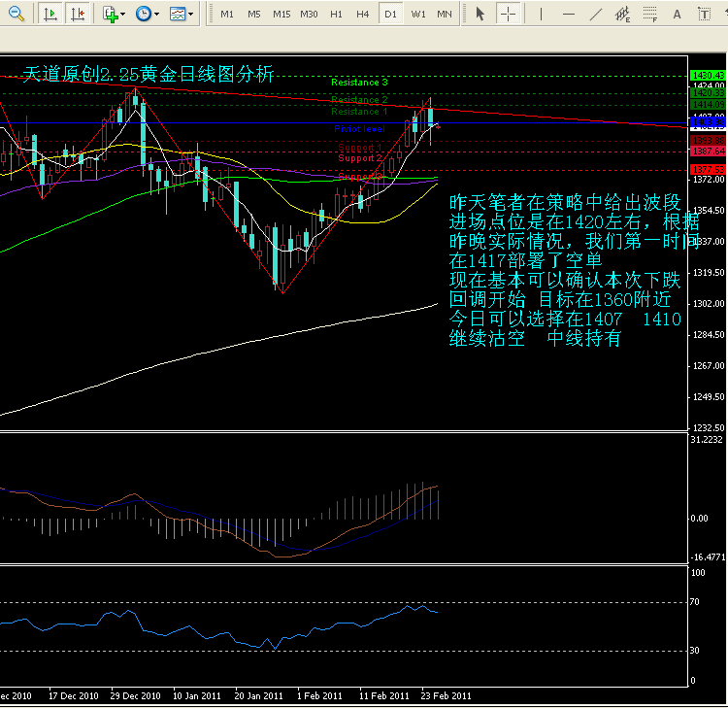
Task: Click the Resistance 1 label on chart
Action: tap(359, 112)
